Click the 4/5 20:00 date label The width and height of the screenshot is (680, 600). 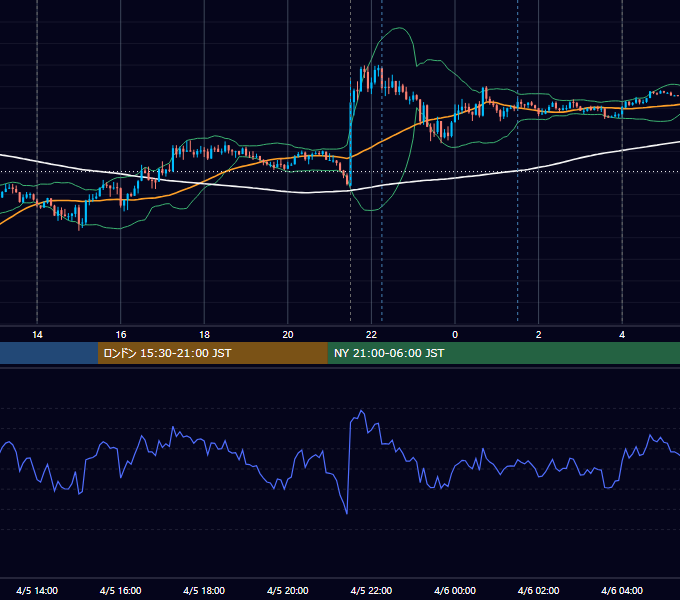288,590
